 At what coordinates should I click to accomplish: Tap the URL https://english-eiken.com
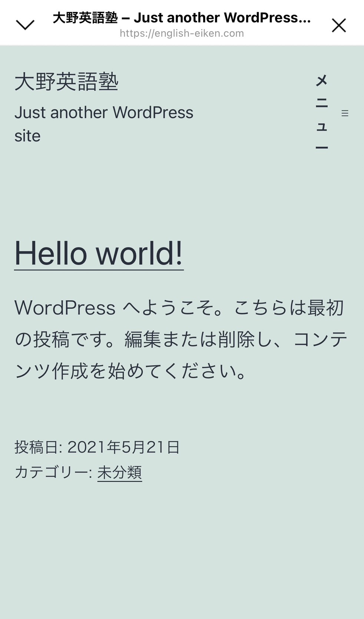[x=182, y=33]
